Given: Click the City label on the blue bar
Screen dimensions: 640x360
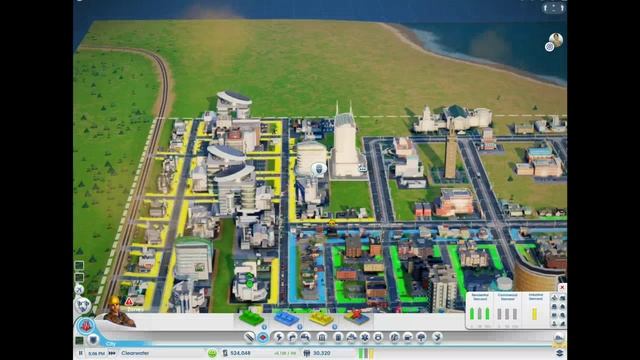Looking at the screenshot, I should (111, 344).
